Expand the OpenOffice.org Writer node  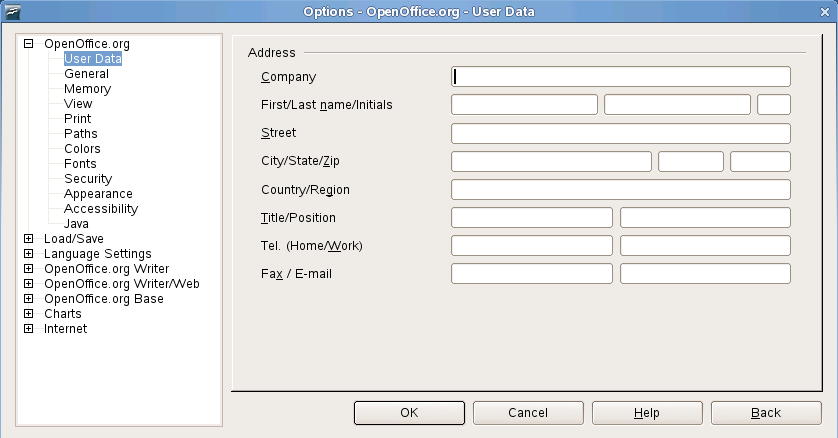[x=29, y=269]
